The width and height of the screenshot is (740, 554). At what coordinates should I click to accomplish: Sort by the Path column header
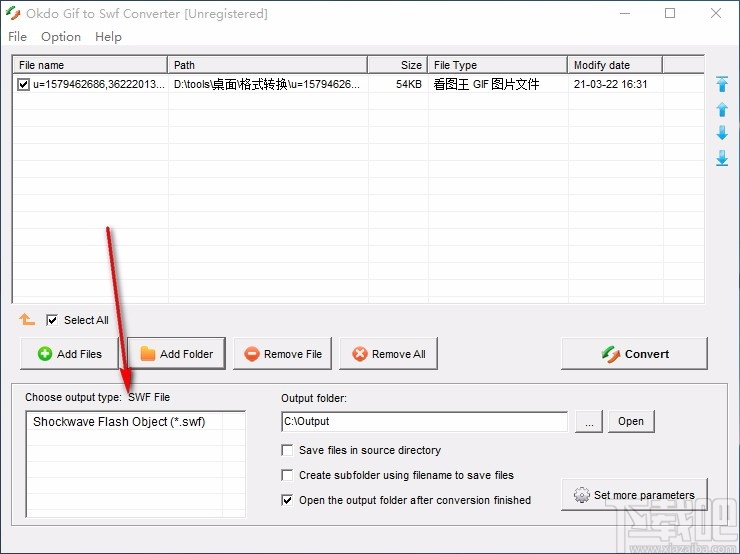pos(268,65)
